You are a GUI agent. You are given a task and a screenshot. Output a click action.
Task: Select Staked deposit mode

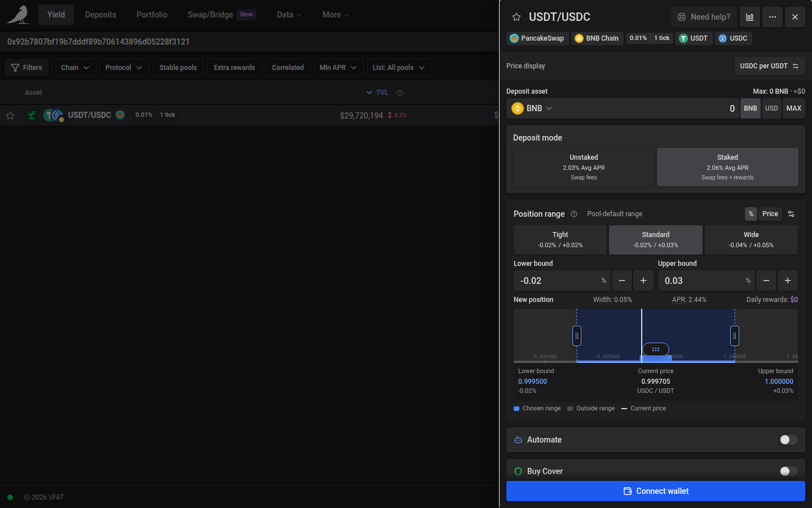point(727,167)
